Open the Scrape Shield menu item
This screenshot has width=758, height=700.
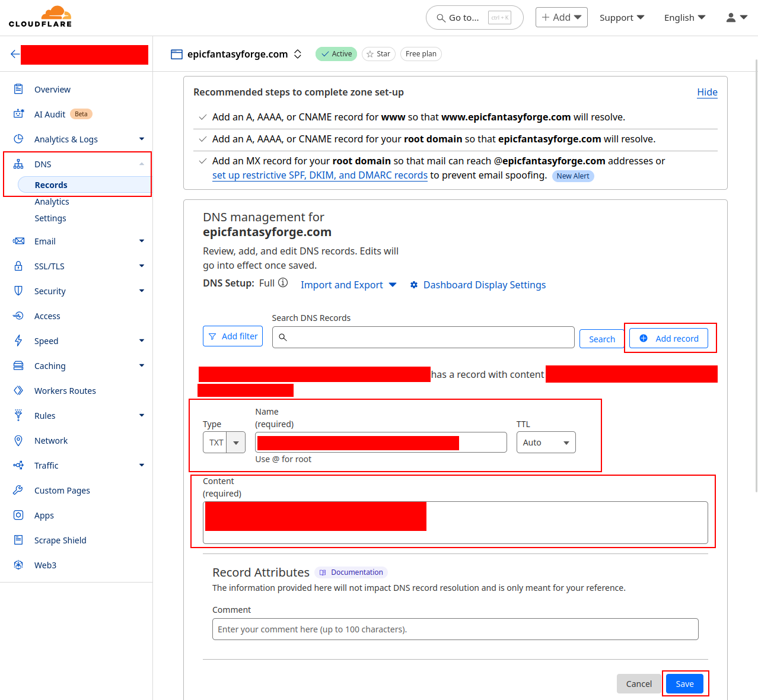click(x=60, y=540)
